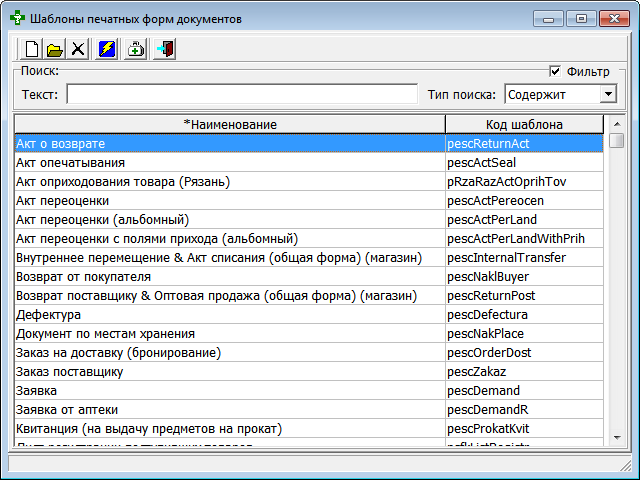Click inside the Текст search field
The width and height of the screenshot is (640, 480).
(x=241, y=94)
